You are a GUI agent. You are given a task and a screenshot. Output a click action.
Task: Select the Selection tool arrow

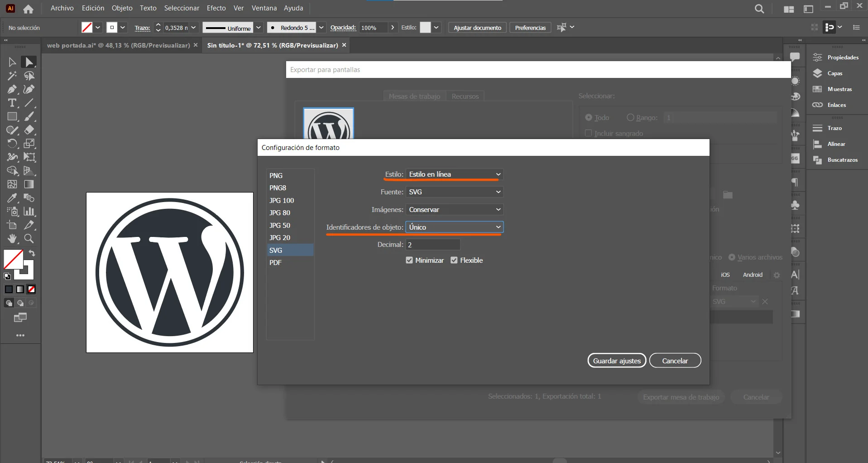(x=12, y=62)
